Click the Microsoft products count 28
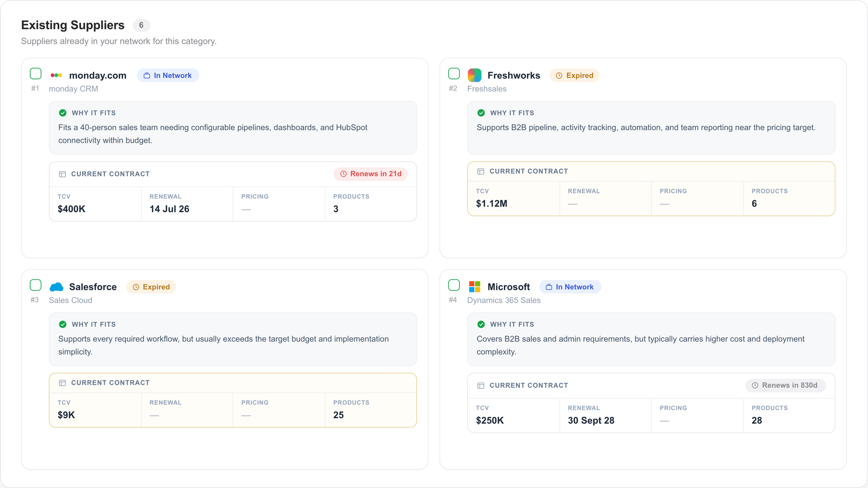This screenshot has height=488, width=868. point(757,420)
